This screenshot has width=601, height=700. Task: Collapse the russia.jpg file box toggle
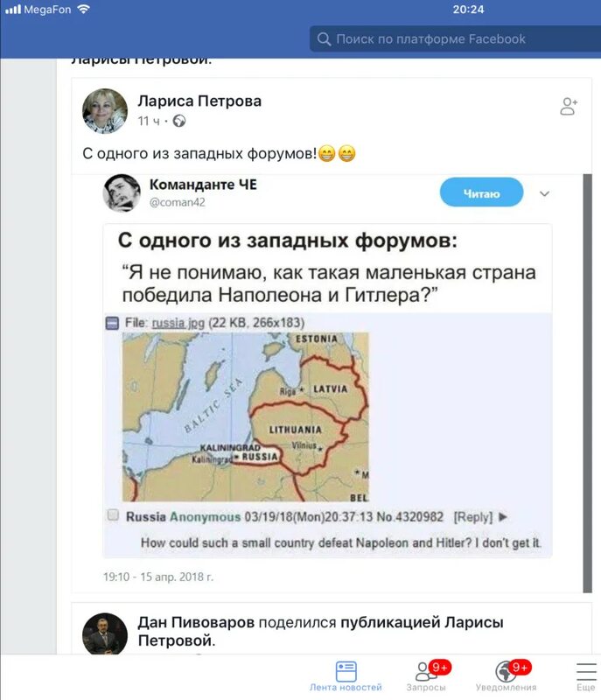click(113, 323)
